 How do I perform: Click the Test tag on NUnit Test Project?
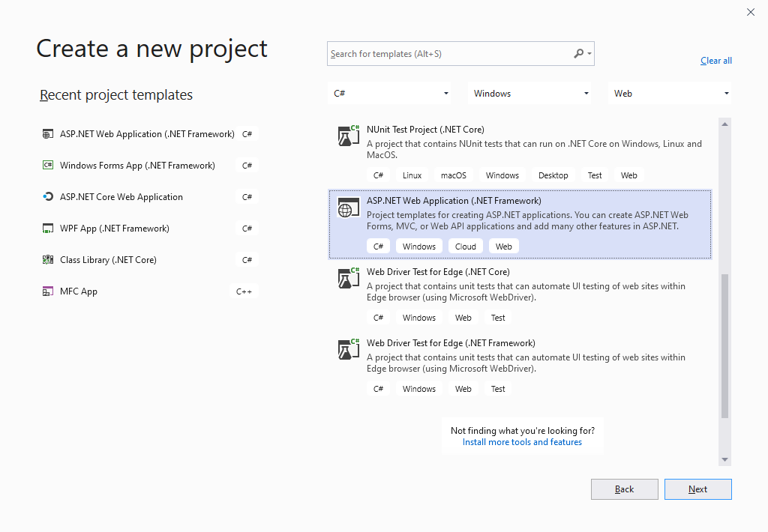click(x=595, y=175)
